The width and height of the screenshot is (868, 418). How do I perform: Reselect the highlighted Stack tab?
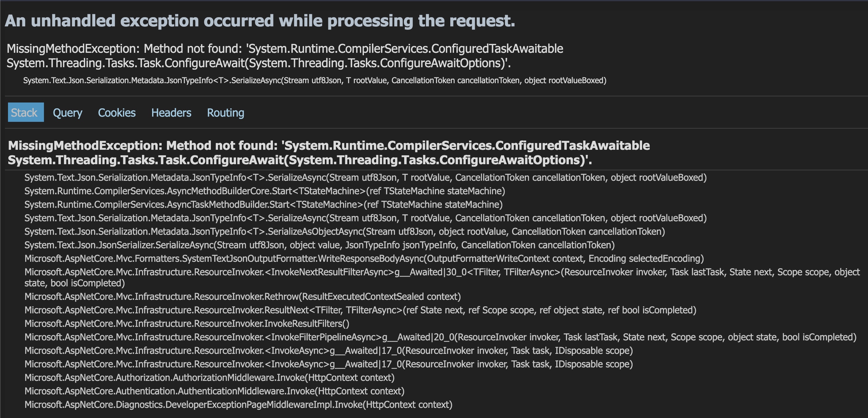click(x=25, y=112)
